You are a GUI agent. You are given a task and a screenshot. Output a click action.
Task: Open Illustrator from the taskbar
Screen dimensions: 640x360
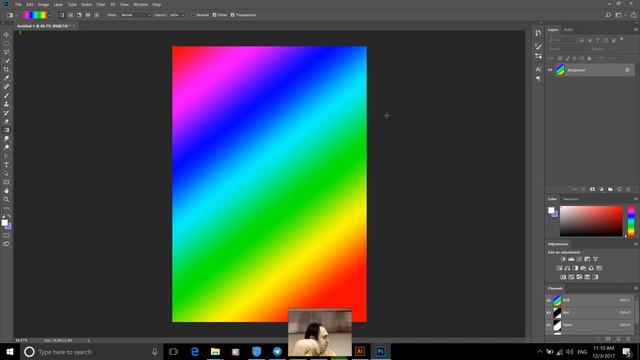pos(360,351)
